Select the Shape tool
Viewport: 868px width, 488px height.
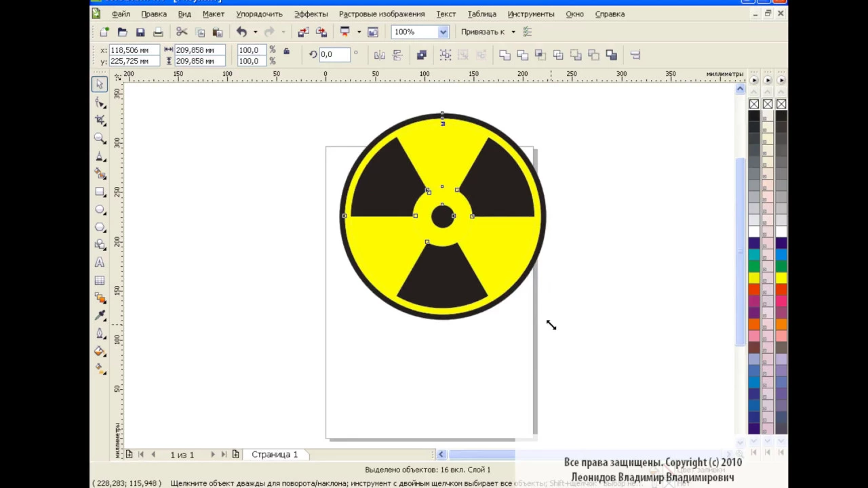pos(100,102)
